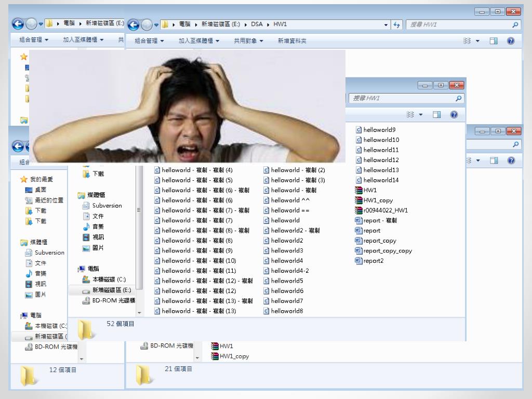
Task: Click DSA breadcrumb in address bar
Action: pyautogui.click(x=257, y=24)
